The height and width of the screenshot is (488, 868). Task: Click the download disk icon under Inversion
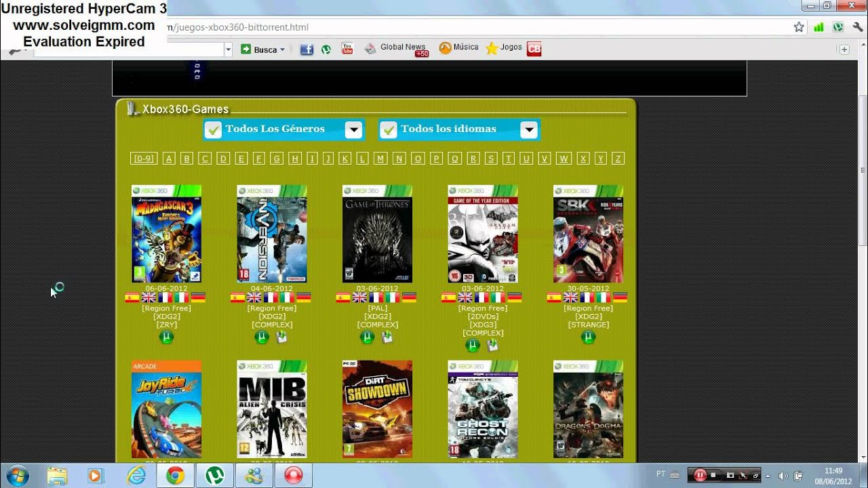281,337
